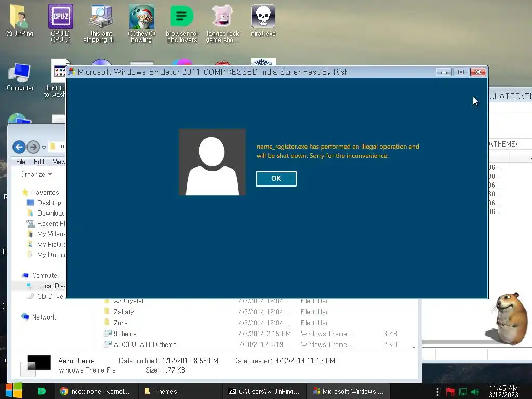
Task: Select the Computer desktop icon
Action: (20, 77)
